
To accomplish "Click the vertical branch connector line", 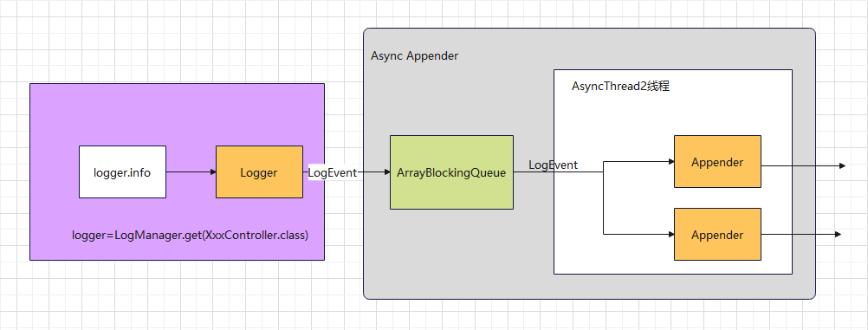I will (x=603, y=198).
